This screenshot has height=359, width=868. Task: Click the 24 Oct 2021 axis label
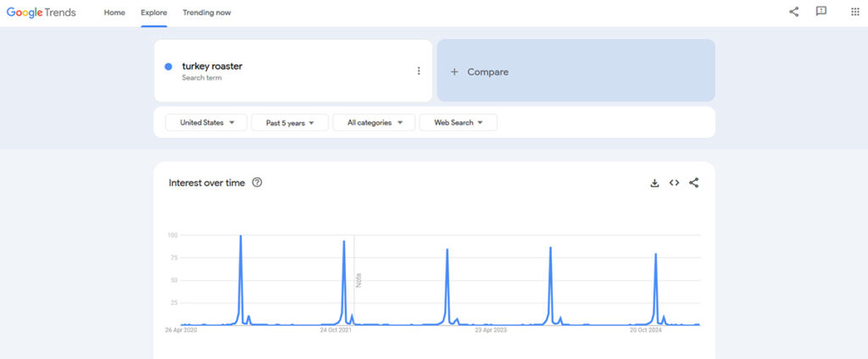click(x=336, y=330)
